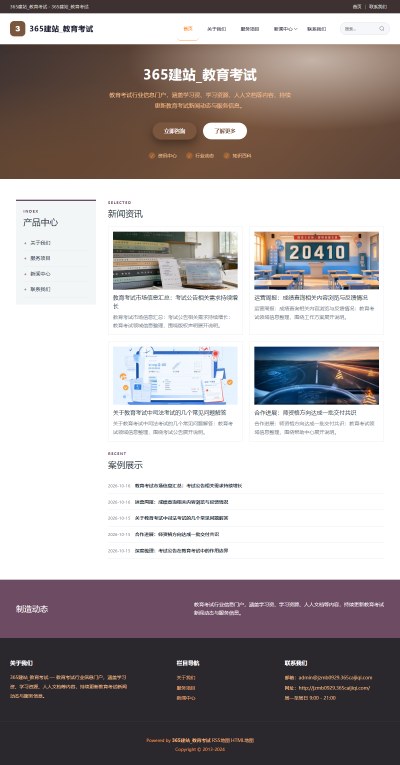The width and height of the screenshot is (400, 765).
Task: Click the 知识百科 label in hero
Action: tap(241, 156)
